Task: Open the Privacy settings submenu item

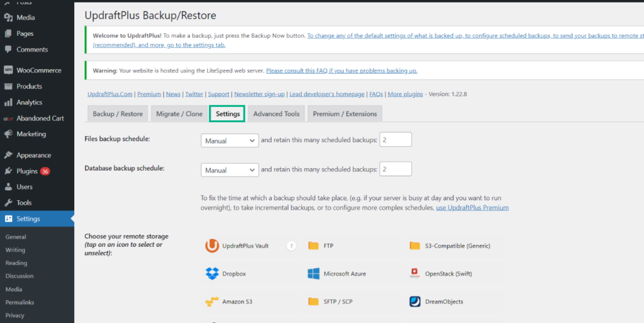Action: (15, 315)
